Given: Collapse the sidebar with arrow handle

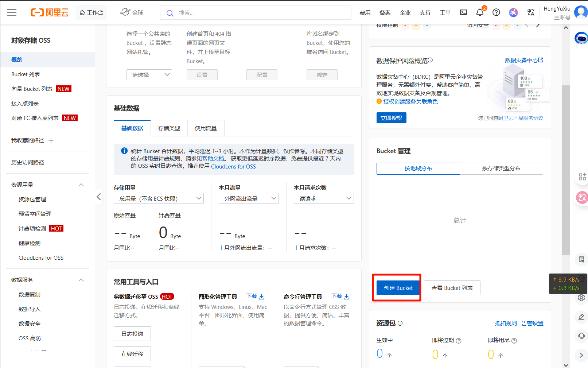Looking at the screenshot, I should [x=99, y=197].
